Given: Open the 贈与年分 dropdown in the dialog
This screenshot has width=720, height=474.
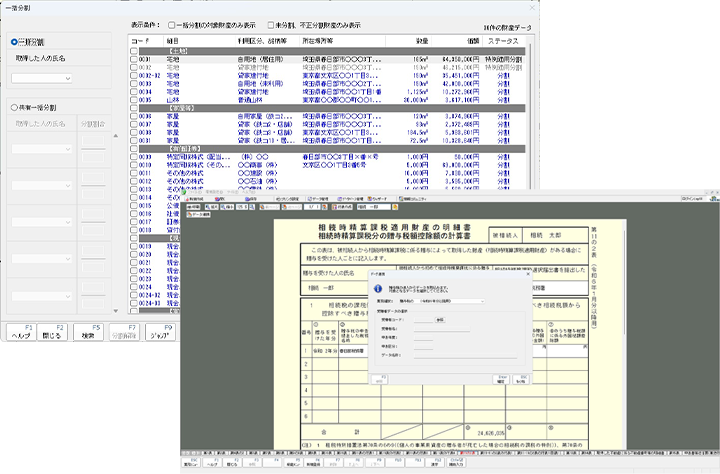Looking at the screenshot, I should pyautogui.click(x=480, y=300).
